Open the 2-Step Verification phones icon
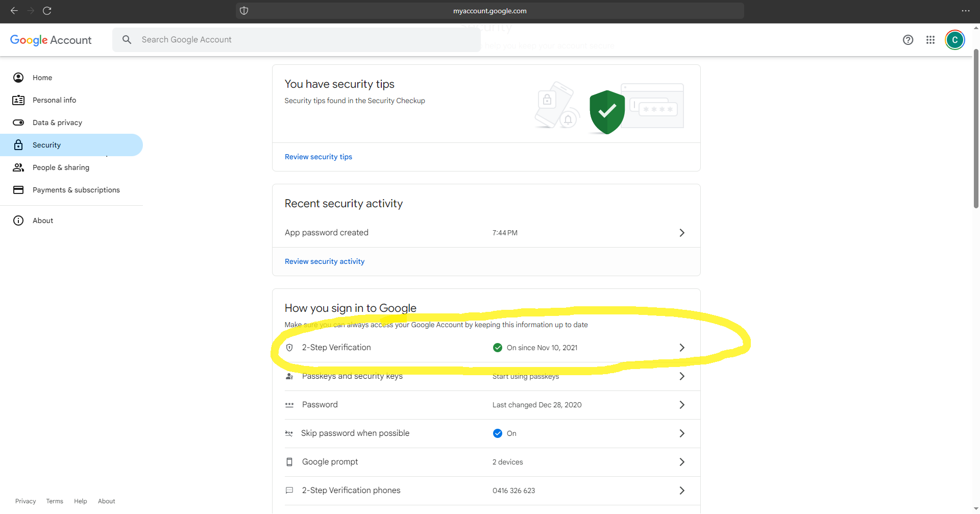The image size is (980, 514). (x=289, y=491)
